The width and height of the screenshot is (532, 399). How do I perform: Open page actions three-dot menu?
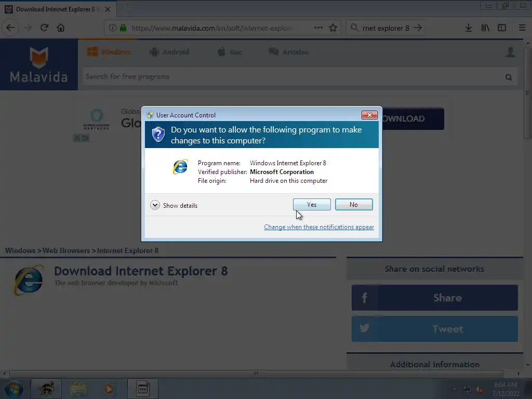pyautogui.click(x=318, y=28)
